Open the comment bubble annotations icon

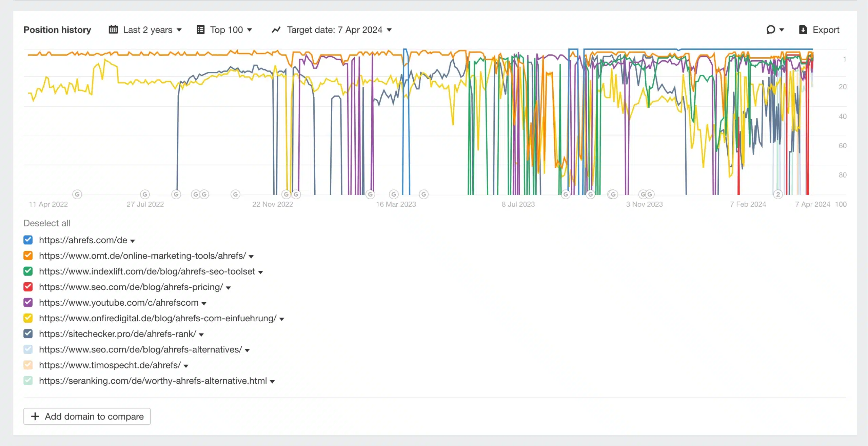[x=771, y=30]
